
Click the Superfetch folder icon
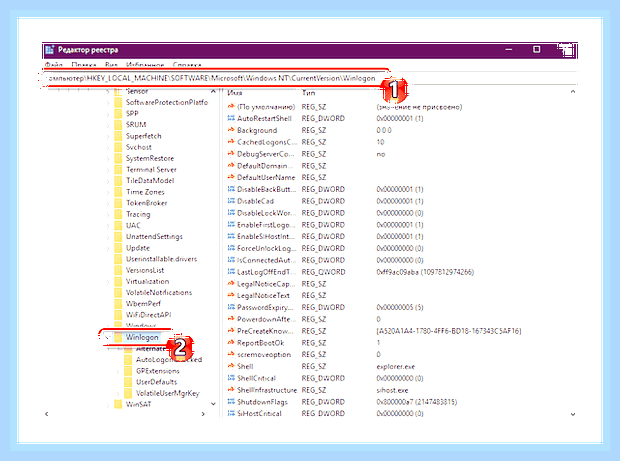click(x=118, y=136)
